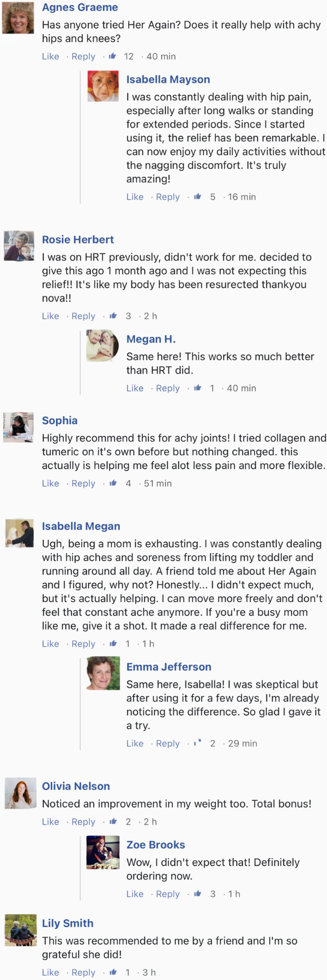The height and width of the screenshot is (980, 327).
Task: Reply to Isabella Mayson's comment
Action: [168, 197]
